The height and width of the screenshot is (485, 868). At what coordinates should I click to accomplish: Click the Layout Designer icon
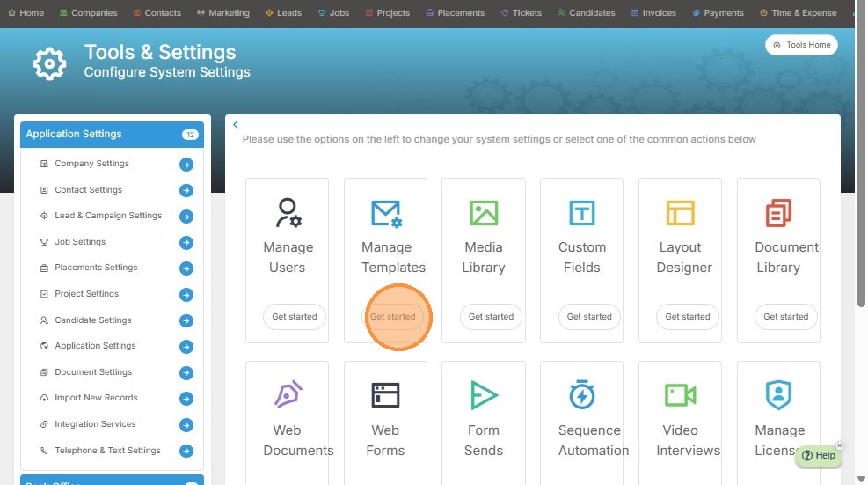tap(681, 213)
